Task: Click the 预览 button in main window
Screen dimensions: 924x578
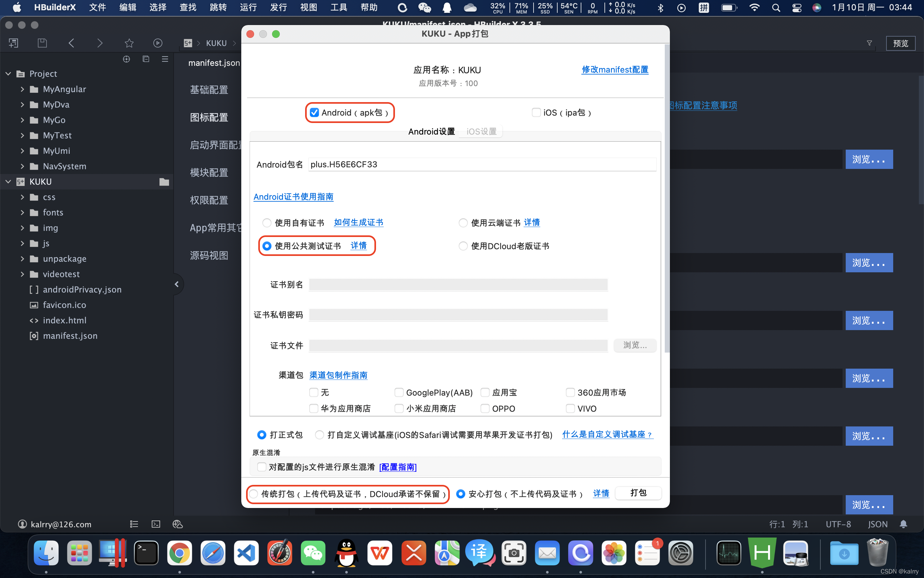Action: [x=900, y=43]
